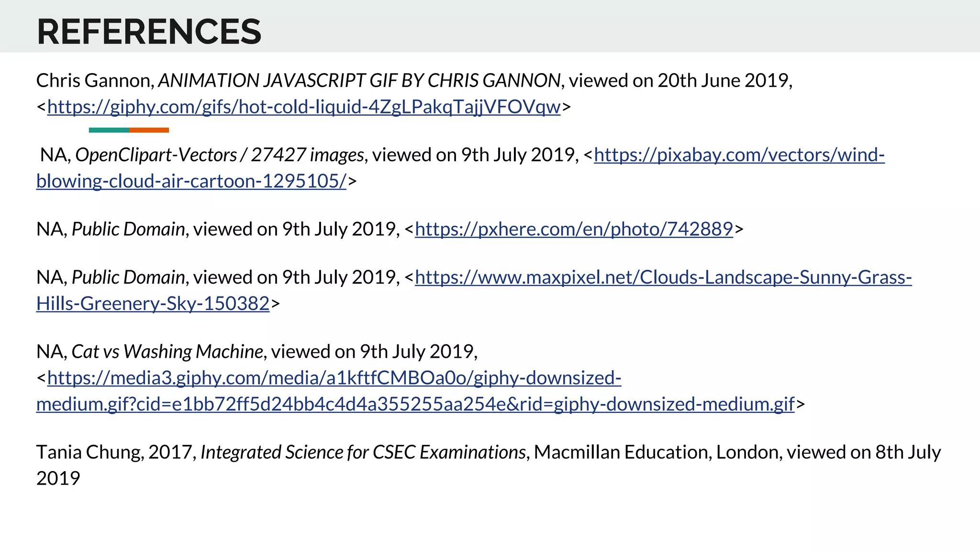This screenshot has width=980, height=551.
Task: Click Public Domain in the pxhere reference
Action: point(128,229)
